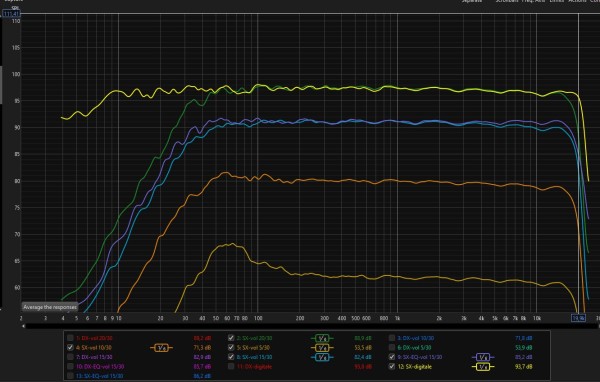
Task: Tick the 3: DX-vol 10/30 checkbox
Action: (392, 338)
